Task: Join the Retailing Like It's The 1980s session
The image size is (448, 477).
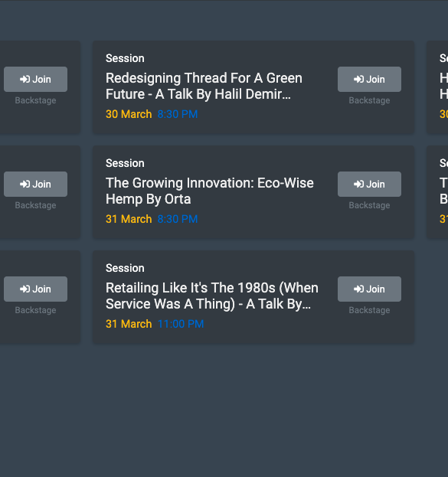Action: 369,289
